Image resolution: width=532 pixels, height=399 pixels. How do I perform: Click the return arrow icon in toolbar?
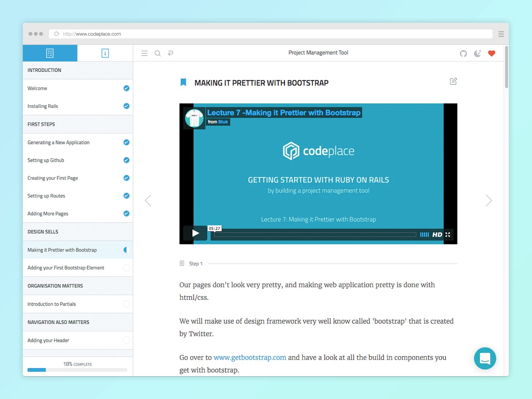click(171, 53)
